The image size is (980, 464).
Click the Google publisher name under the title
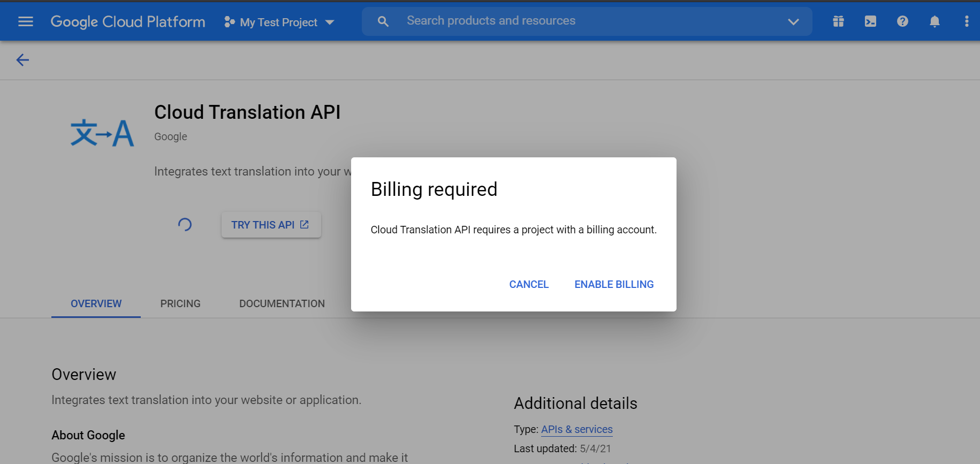coord(171,136)
